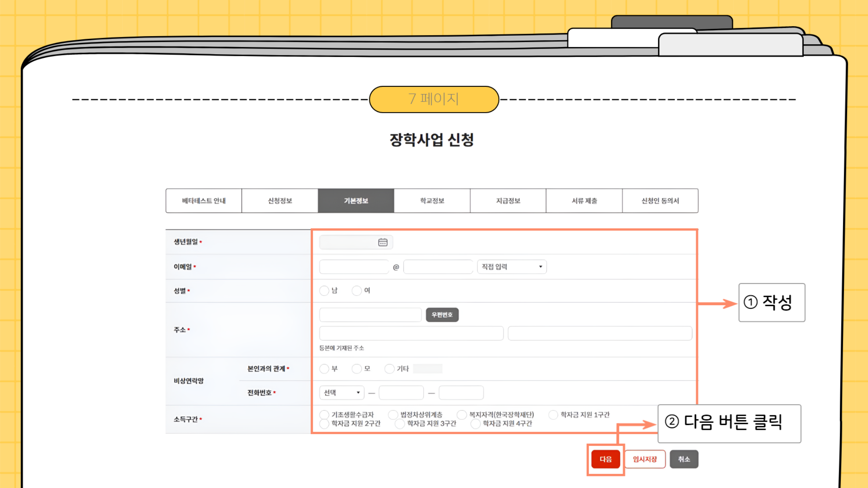Open the 신청정보 tab
Screen dimensions: 868x488
[280, 200]
